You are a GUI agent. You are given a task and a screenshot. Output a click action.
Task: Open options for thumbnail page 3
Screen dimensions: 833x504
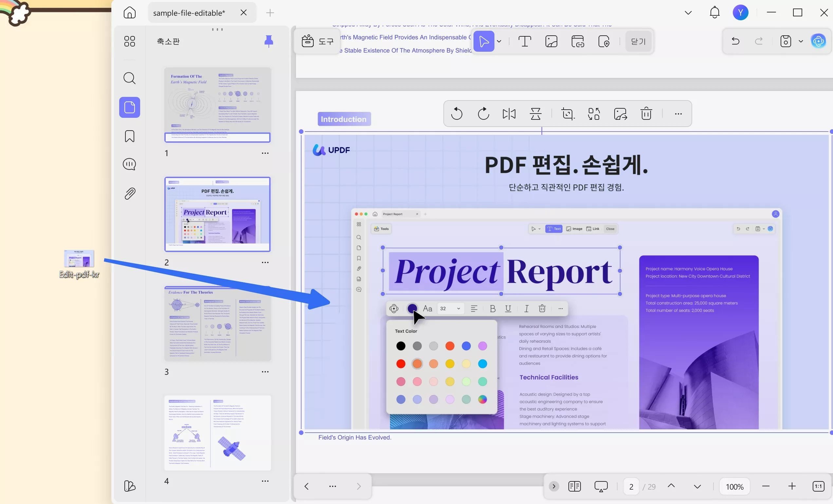[x=265, y=371]
